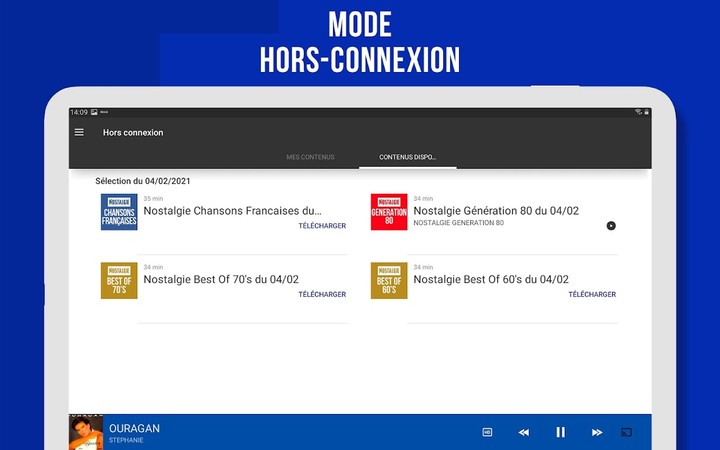Screen dimensions: 720x450
Task: Select Nostalgie Best Of 60's du 04/02 title
Action: pyautogui.click(x=491, y=279)
